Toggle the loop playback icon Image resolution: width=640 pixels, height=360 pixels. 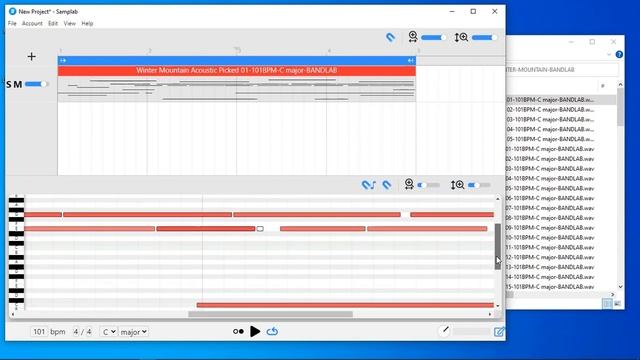coord(272,331)
